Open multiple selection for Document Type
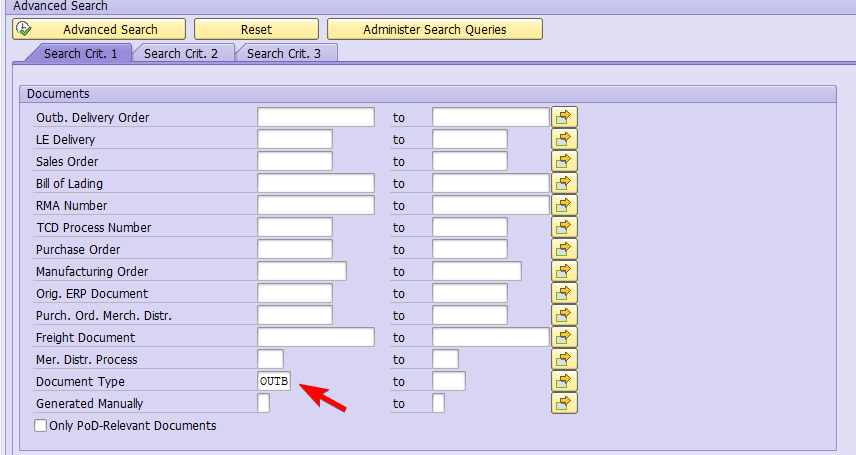The height and width of the screenshot is (455, 856). (x=565, y=381)
